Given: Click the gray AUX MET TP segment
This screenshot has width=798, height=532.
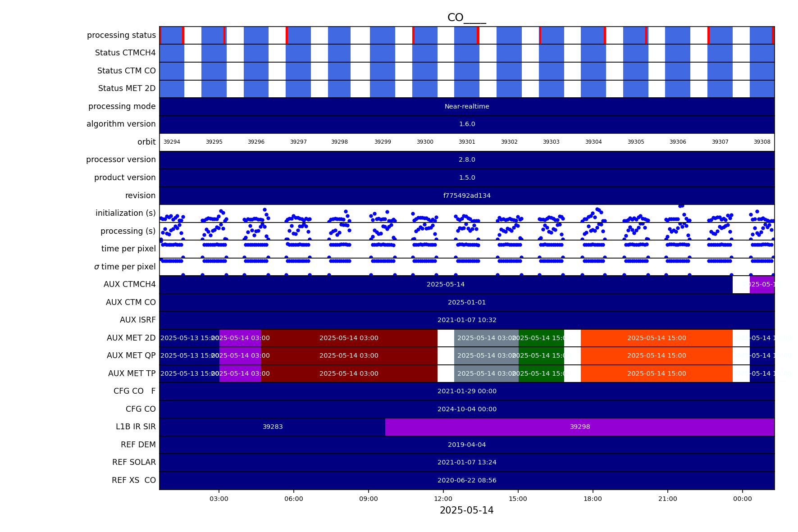Looking at the screenshot, I should pos(486,374).
